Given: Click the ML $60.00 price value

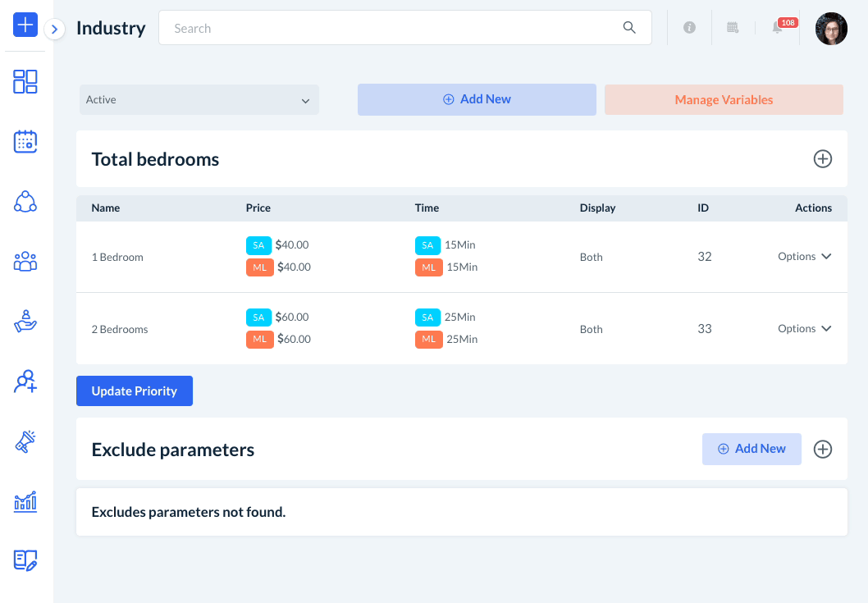Looking at the screenshot, I should click(294, 339).
